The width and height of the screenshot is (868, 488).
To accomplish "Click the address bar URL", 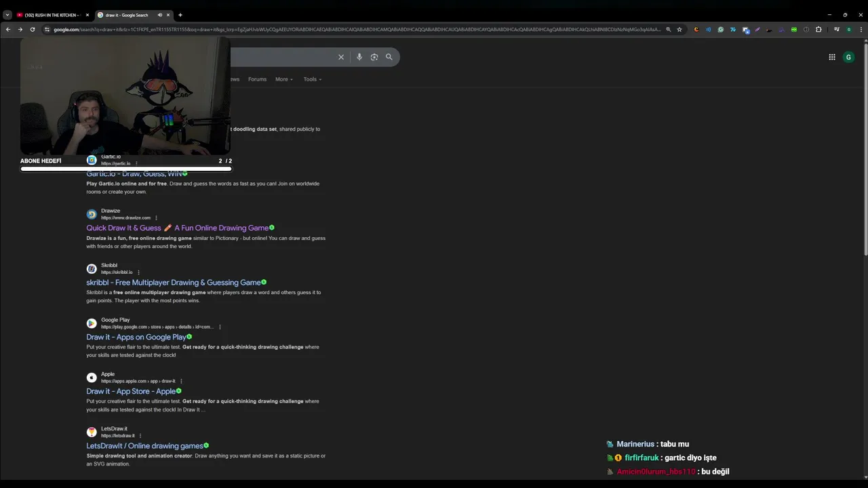I will [x=357, y=29].
